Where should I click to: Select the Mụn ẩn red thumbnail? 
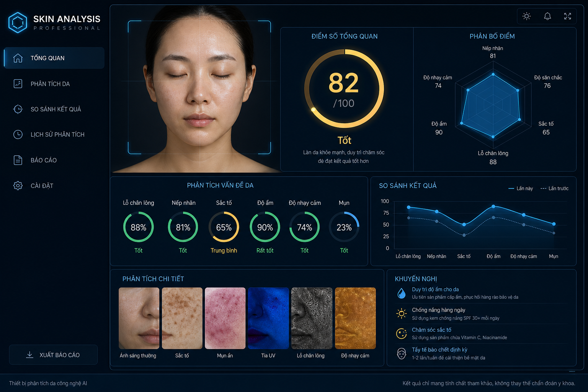pyautogui.click(x=225, y=318)
